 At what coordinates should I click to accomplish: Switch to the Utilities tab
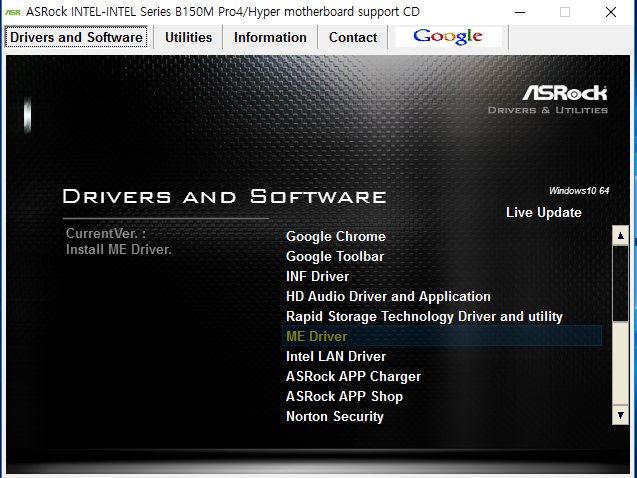(x=188, y=37)
